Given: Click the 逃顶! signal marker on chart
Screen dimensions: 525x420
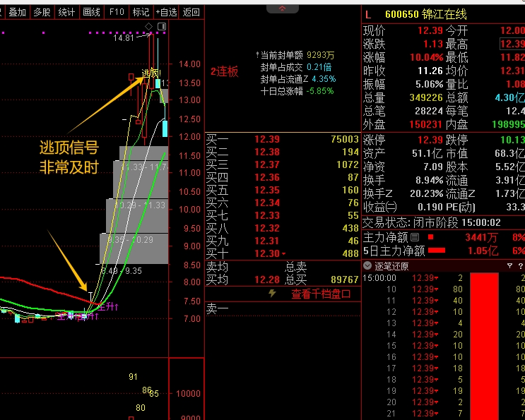Looking at the screenshot, I should coord(151,73).
